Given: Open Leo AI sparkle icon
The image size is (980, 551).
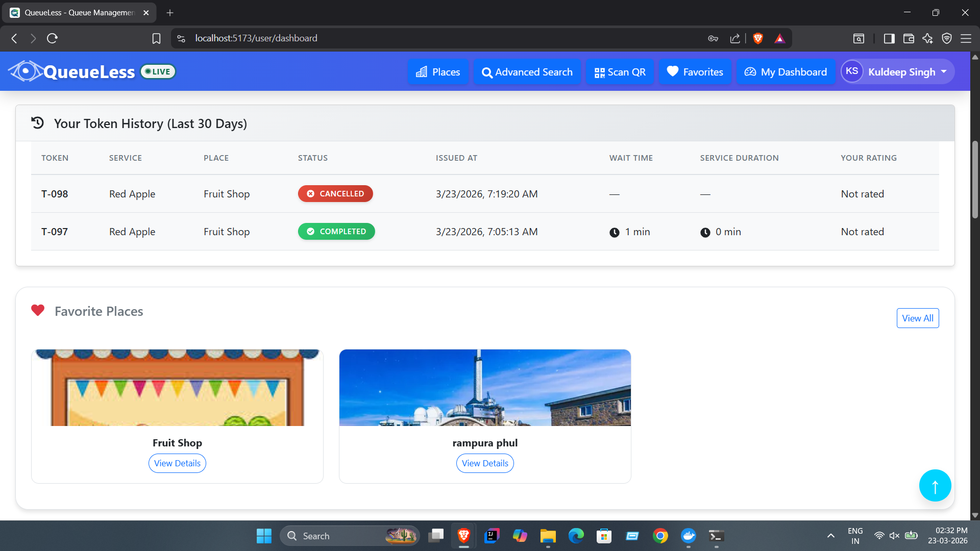Looking at the screenshot, I should tap(927, 38).
